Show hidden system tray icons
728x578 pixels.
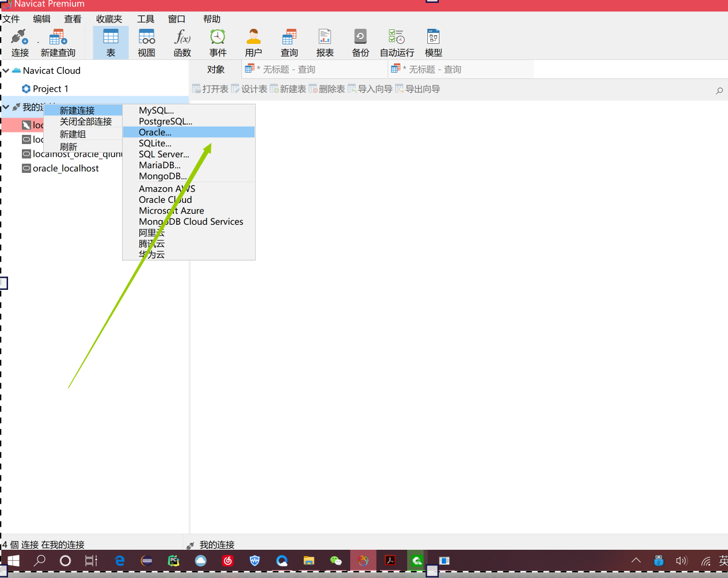(636, 560)
